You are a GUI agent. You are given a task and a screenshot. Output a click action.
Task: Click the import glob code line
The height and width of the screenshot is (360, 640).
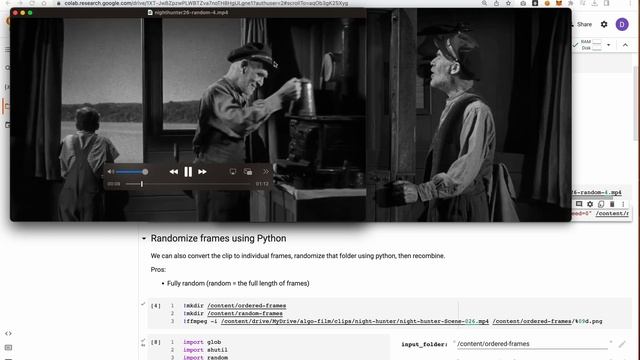pos(202,342)
